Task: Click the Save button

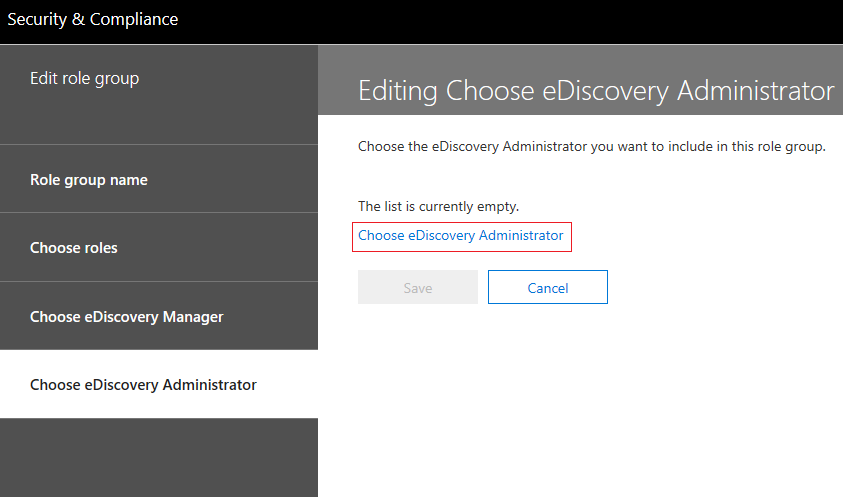Action: point(418,287)
